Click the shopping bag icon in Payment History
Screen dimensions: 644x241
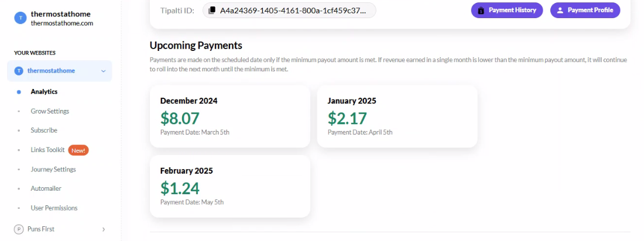481,11
